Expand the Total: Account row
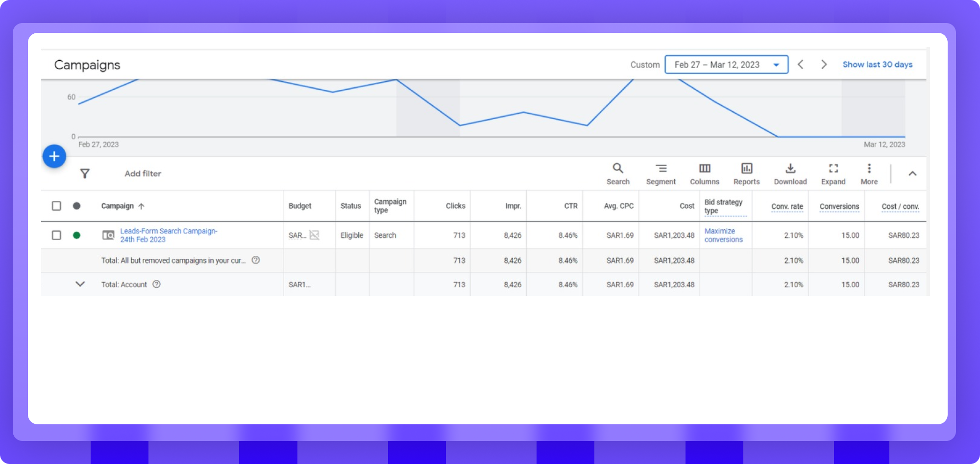 coord(80,284)
